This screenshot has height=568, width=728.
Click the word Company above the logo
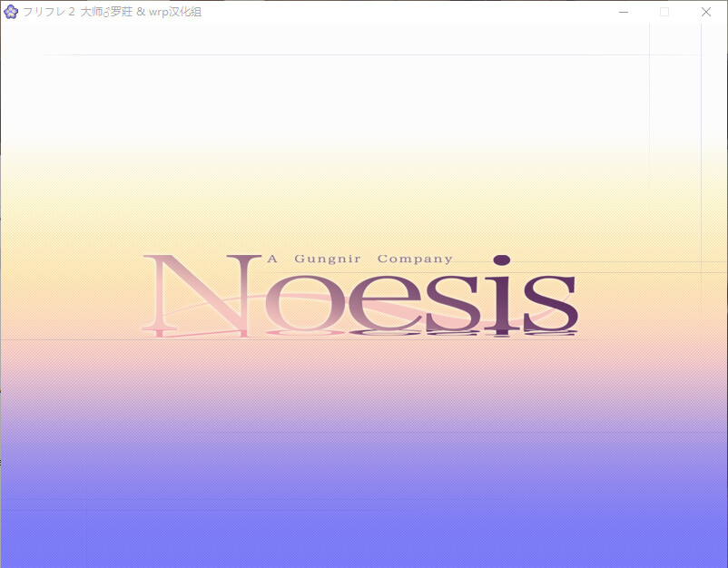pos(415,260)
